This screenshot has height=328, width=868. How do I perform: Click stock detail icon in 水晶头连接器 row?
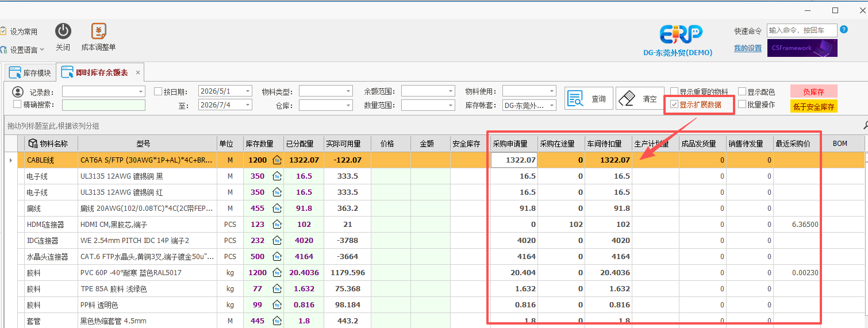coord(276,256)
